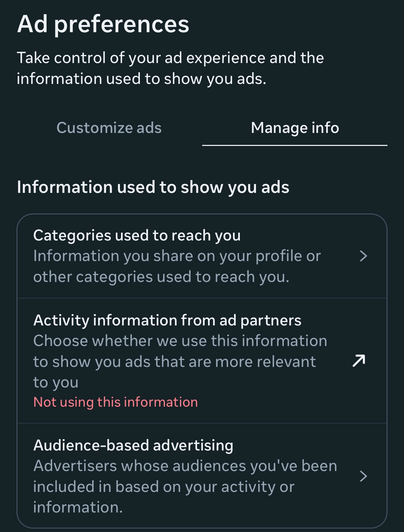Click the red 'Not using this information' status
The image size is (404, 532).
(115, 402)
